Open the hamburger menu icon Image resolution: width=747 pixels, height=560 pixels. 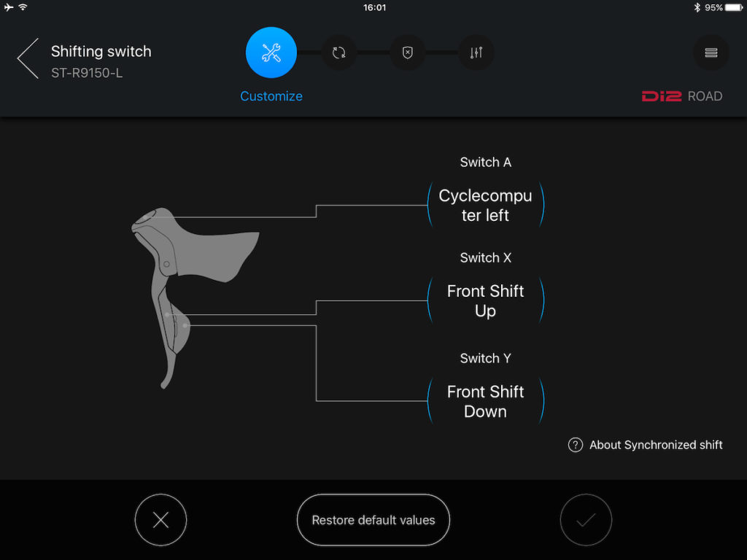tap(711, 52)
